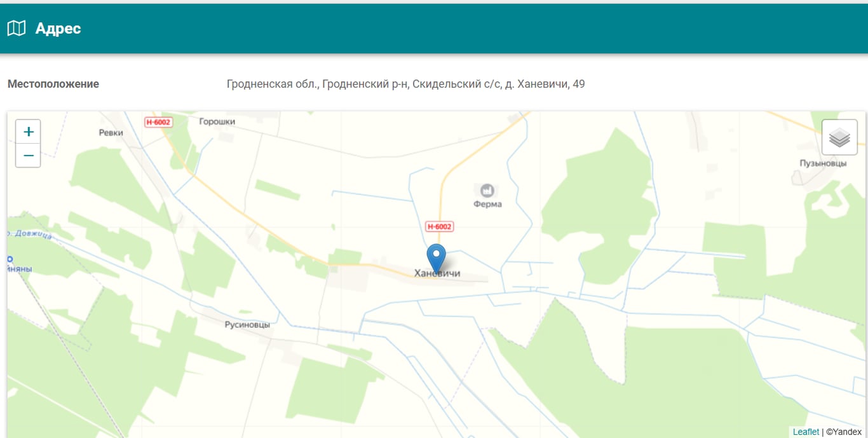Image resolution: width=868 pixels, height=438 pixels.
Task: Select the Пузыновцы village label
Action: pos(823,163)
